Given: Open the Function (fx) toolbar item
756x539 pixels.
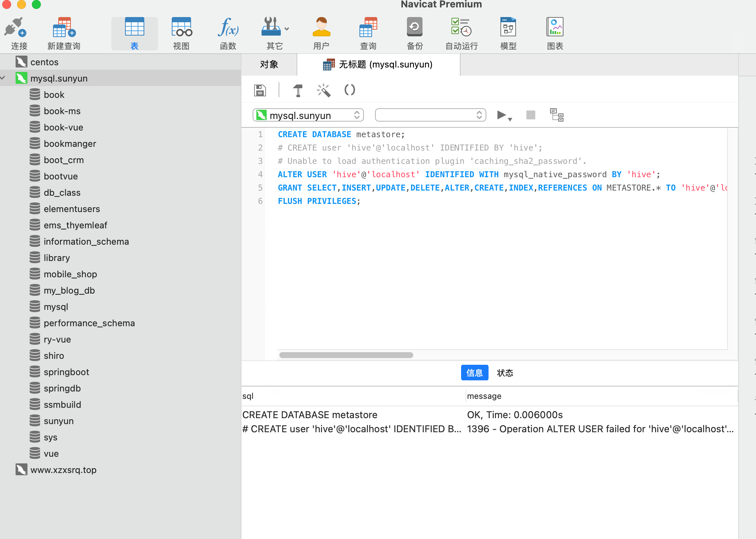Looking at the screenshot, I should click(x=228, y=28).
